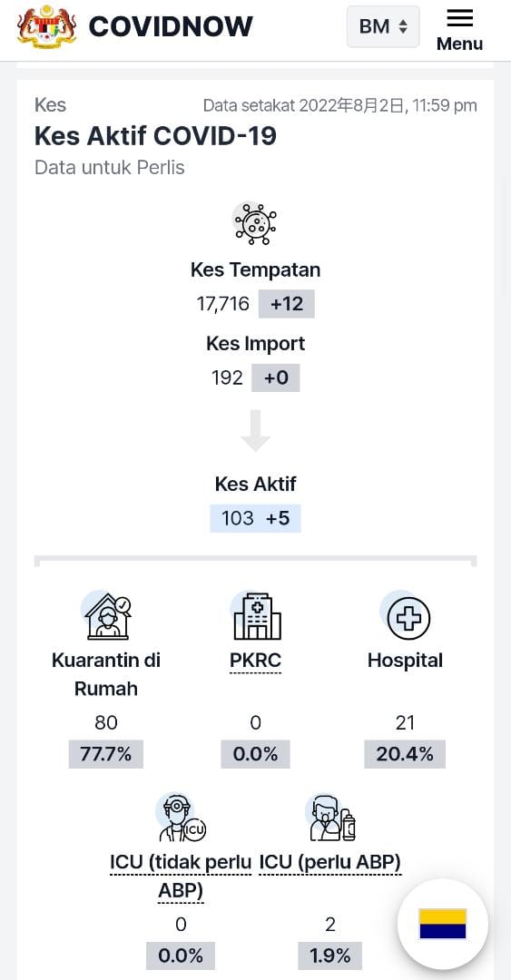Click the ventilator patient icon

(x=331, y=818)
